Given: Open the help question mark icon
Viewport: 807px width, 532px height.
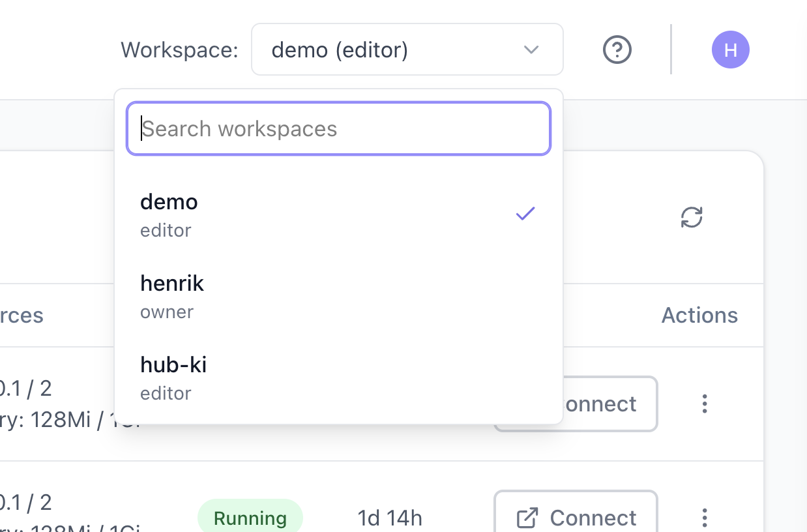Looking at the screenshot, I should [617, 50].
